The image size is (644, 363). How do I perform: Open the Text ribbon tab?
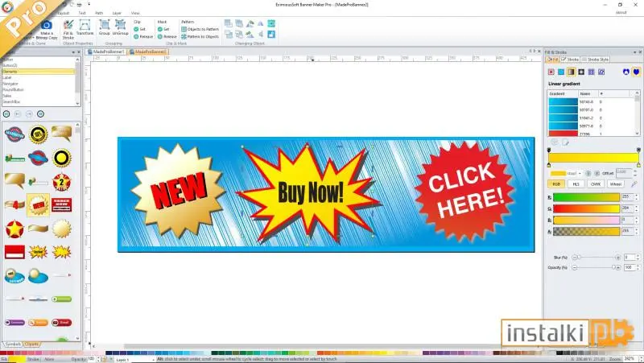pyautogui.click(x=82, y=13)
